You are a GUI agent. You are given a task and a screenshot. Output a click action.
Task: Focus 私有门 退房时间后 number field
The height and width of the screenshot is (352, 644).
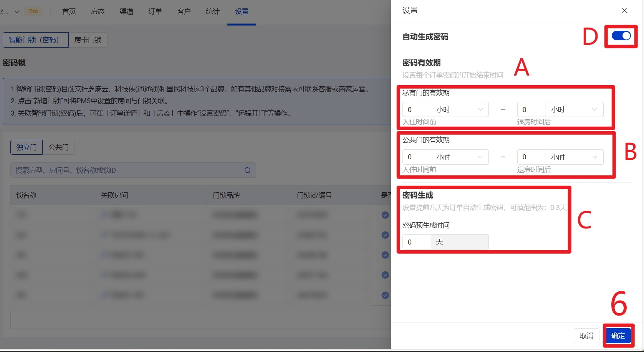pyautogui.click(x=531, y=109)
